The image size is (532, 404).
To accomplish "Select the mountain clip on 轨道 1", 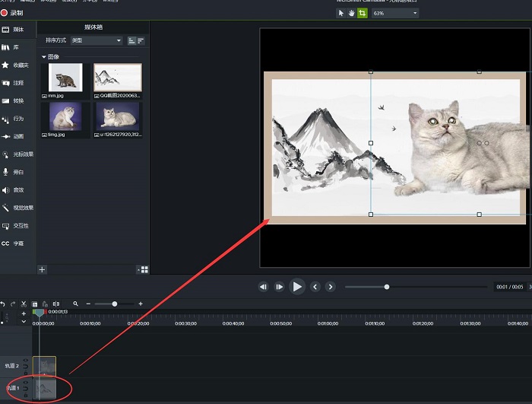I will click(44, 389).
